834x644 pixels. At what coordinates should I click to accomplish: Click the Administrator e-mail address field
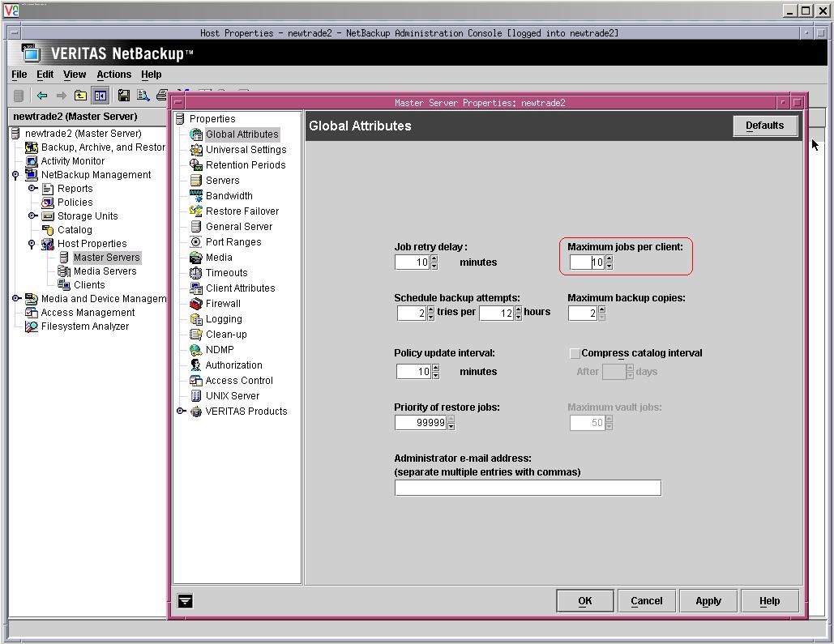[x=527, y=488]
